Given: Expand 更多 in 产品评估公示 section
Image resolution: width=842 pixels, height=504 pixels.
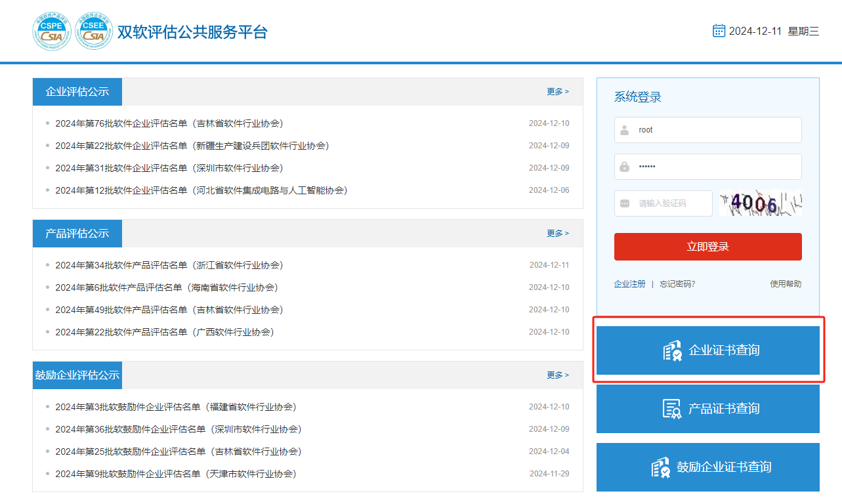Looking at the screenshot, I should 557,234.
